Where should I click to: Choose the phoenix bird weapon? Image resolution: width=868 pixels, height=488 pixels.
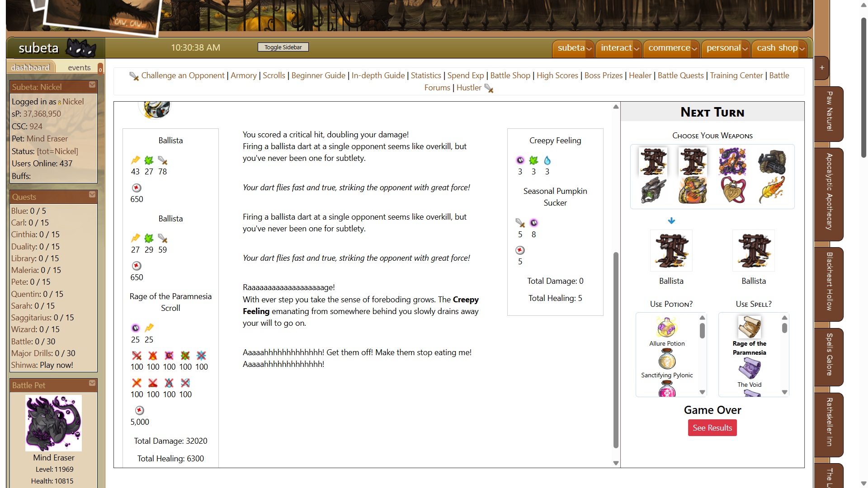point(692,190)
